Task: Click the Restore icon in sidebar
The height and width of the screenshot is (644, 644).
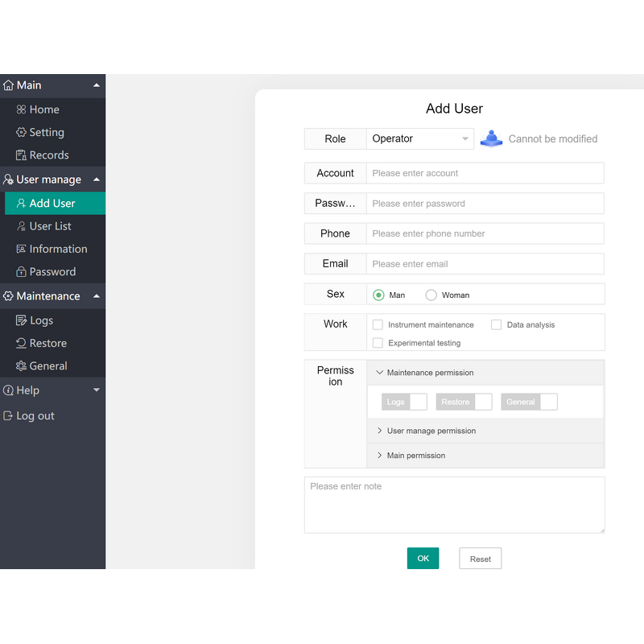Action: click(22, 343)
